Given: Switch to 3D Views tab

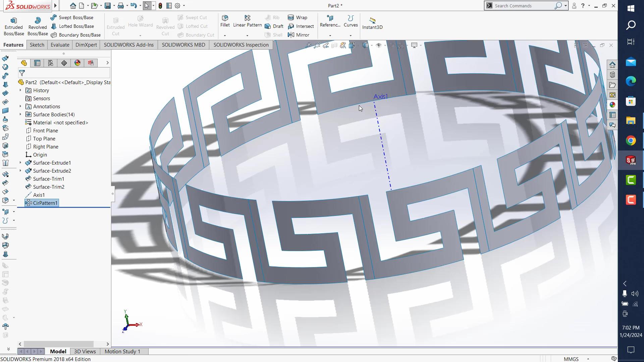Looking at the screenshot, I should (x=85, y=351).
